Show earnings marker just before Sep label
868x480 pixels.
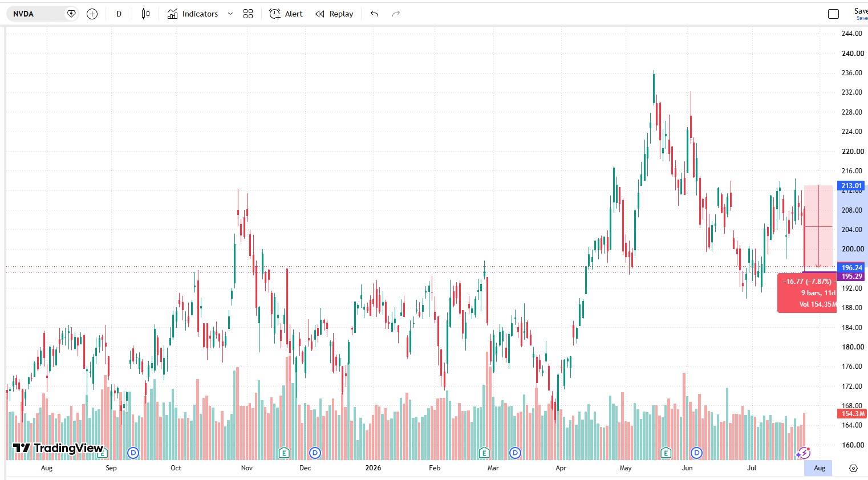102,453
